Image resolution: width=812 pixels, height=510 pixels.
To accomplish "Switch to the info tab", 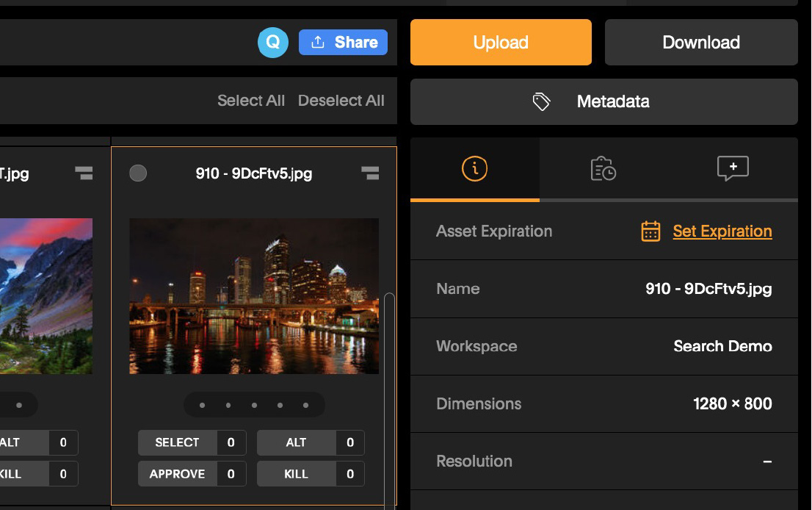I will click(x=475, y=169).
